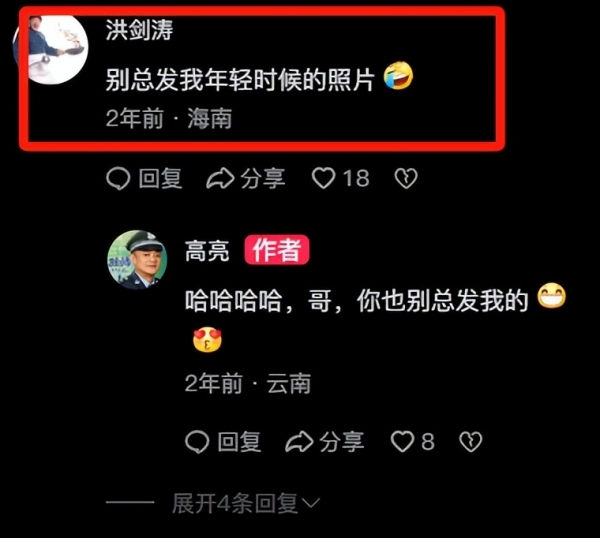The width and height of the screenshot is (600, 538).
Task: Tap the reply bubble icon under the first comment
Action: (x=118, y=179)
